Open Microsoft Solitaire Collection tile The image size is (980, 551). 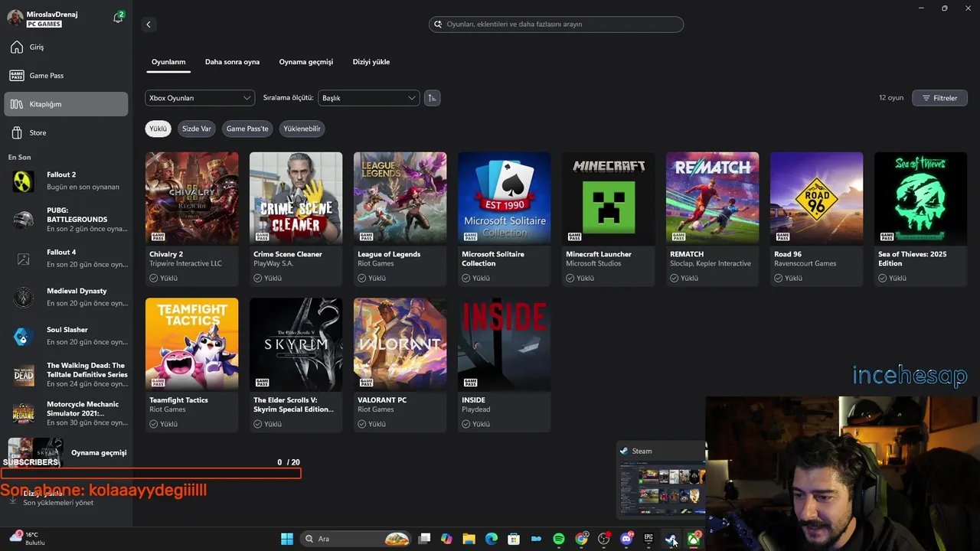[504, 219]
